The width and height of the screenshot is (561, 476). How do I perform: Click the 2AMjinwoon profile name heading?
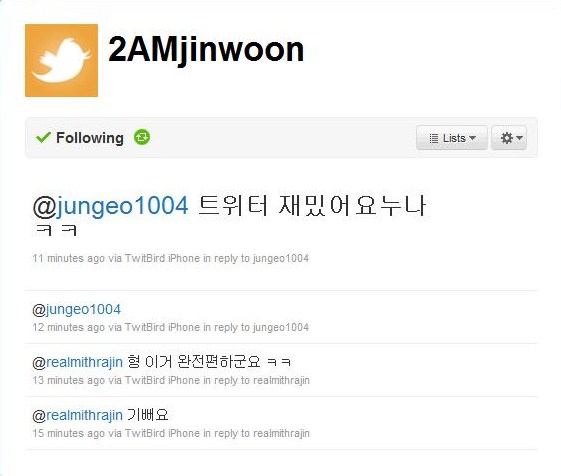(206, 50)
